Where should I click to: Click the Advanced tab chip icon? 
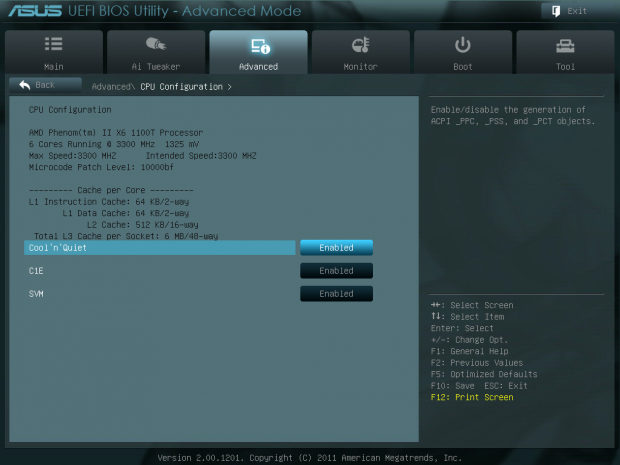tap(259, 46)
